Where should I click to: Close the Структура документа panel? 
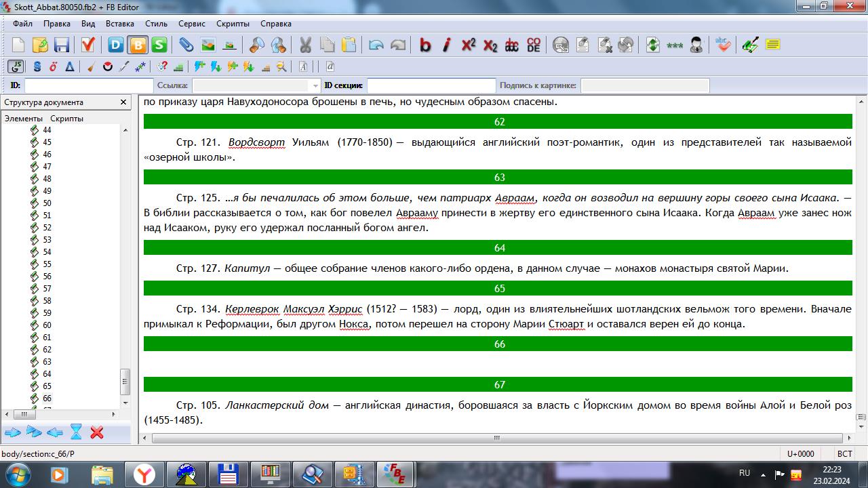pyautogui.click(x=123, y=102)
